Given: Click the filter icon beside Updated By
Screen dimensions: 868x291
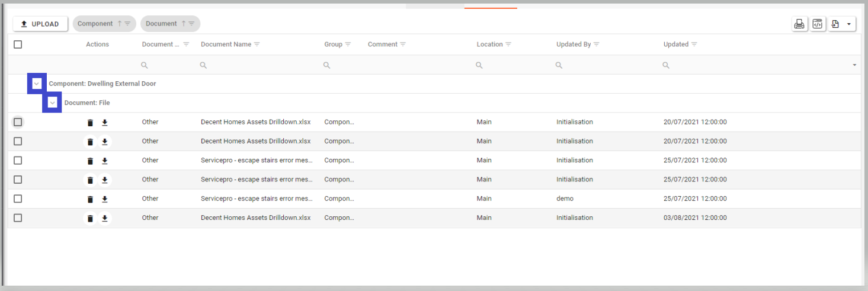Looking at the screenshot, I should point(597,44).
